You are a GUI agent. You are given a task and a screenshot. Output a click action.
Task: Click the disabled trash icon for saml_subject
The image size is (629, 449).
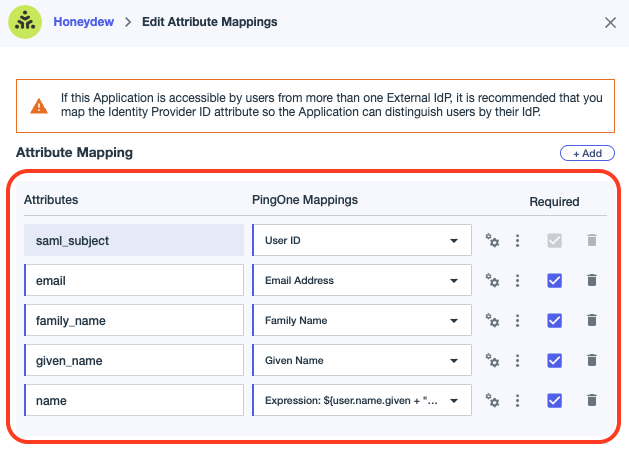[x=592, y=240]
